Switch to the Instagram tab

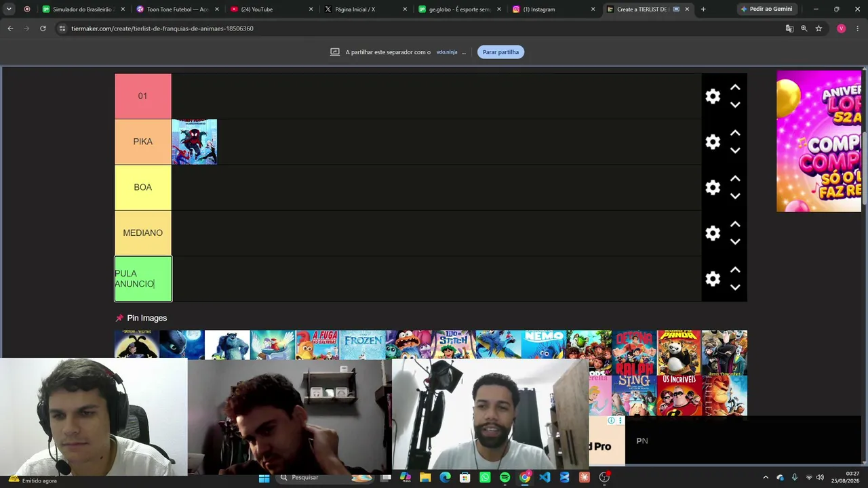pos(554,9)
